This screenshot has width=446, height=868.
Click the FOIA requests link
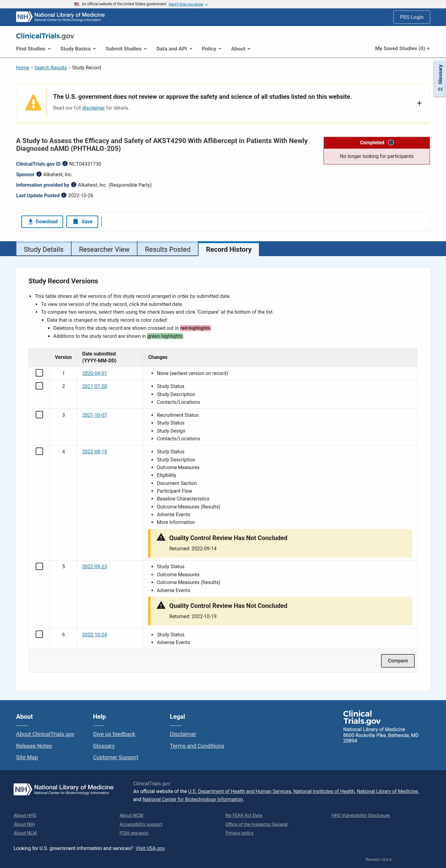[134, 833]
